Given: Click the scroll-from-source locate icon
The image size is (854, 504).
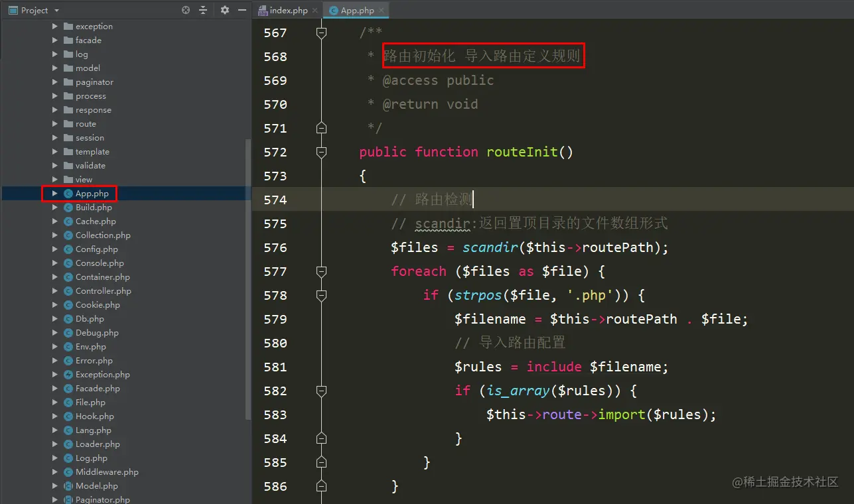Looking at the screenshot, I should pyautogui.click(x=186, y=10).
